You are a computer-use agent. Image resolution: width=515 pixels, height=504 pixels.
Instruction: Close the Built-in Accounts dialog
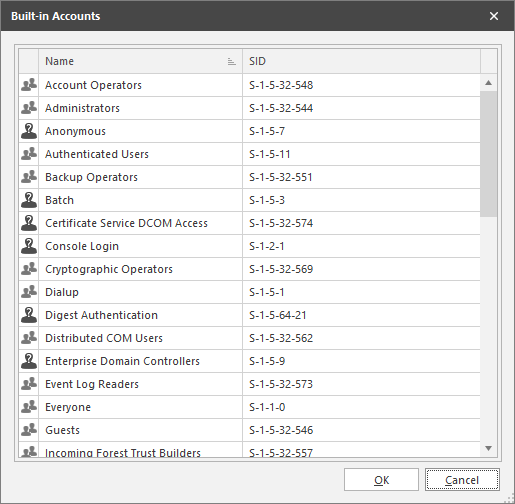[x=494, y=16]
